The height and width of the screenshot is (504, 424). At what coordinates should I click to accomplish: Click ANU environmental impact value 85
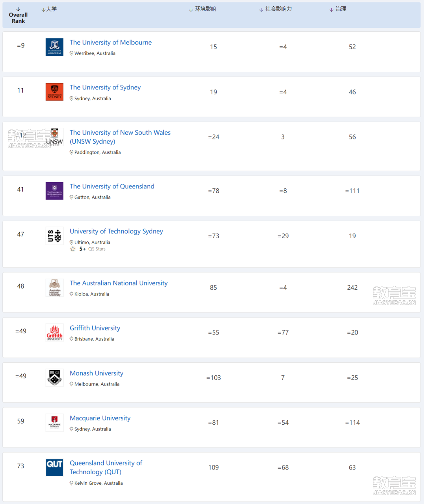pyautogui.click(x=214, y=288)
